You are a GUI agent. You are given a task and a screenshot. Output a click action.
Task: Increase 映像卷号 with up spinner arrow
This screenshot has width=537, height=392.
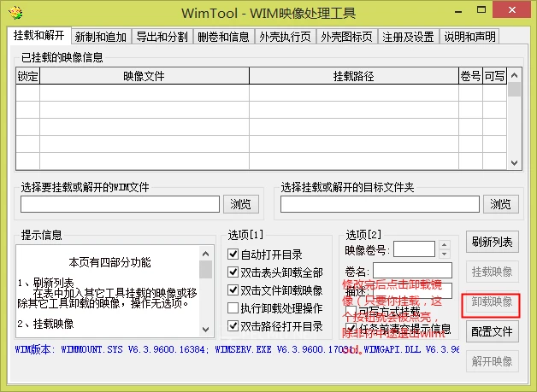[x=444, y=245]
